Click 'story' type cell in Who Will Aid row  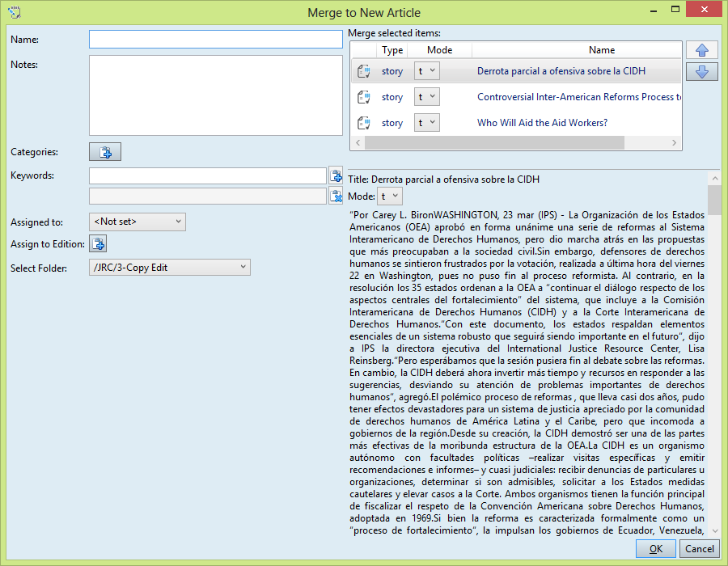click(392, 123)
